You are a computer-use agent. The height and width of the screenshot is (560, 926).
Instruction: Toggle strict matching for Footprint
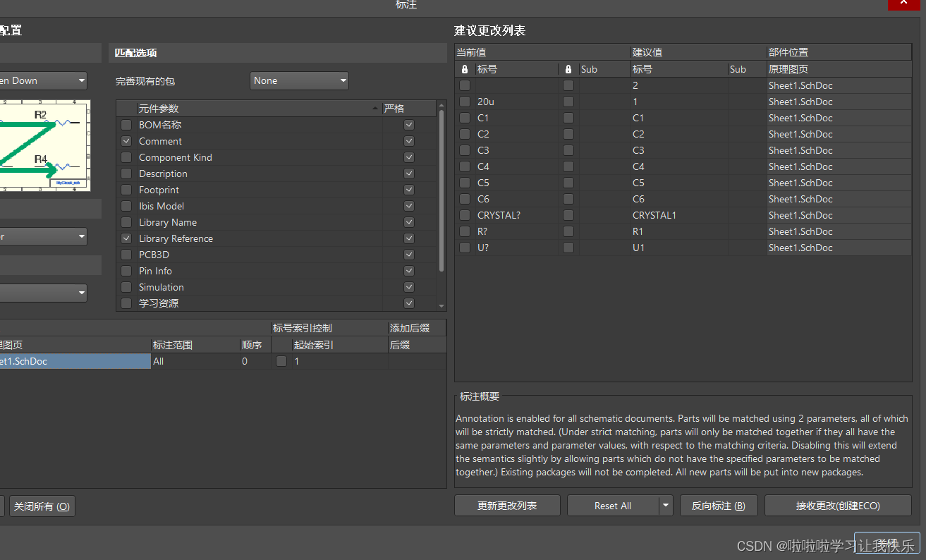(x=409, y=190)
